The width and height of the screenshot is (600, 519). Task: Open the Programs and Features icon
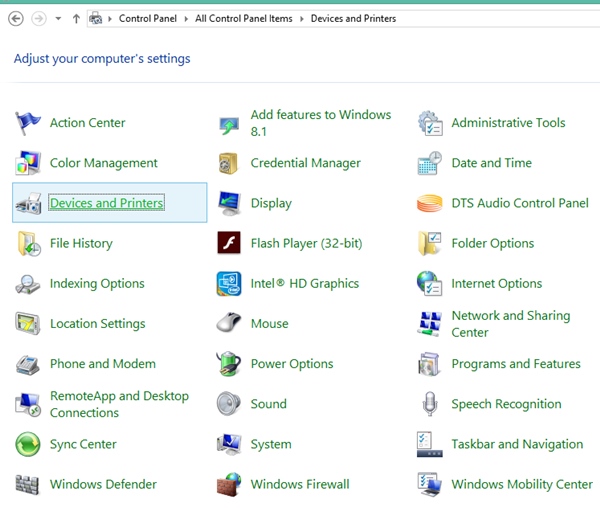coord(429,364)
